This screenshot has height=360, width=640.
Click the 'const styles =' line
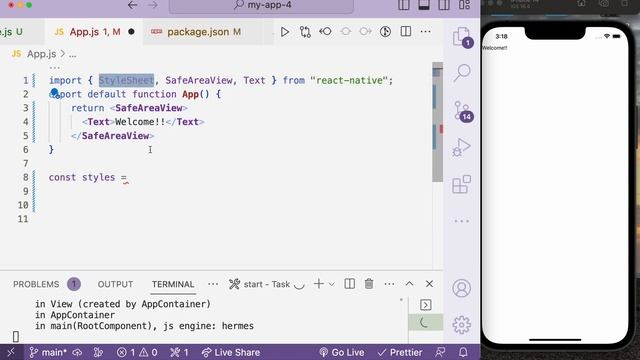(88, 178)
